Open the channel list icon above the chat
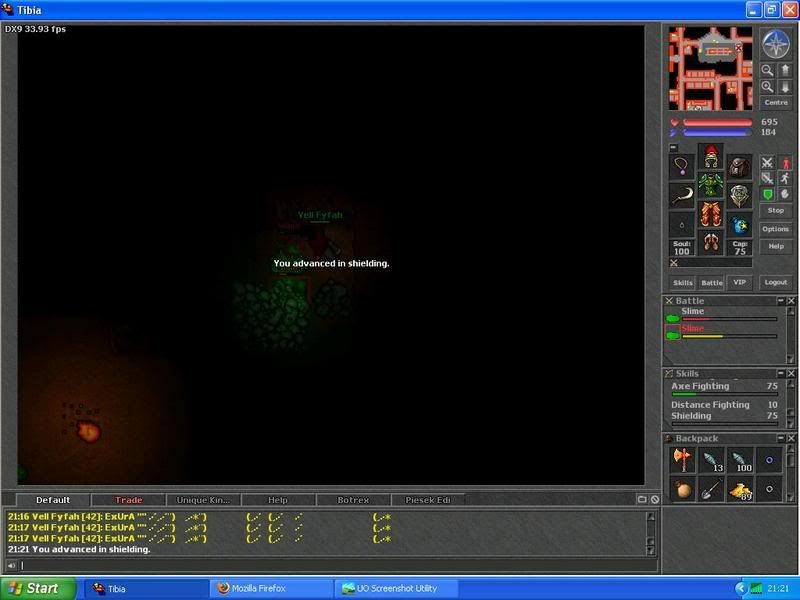Image resolution: width=800 pixels, height=600 pixels. [642, 499]
